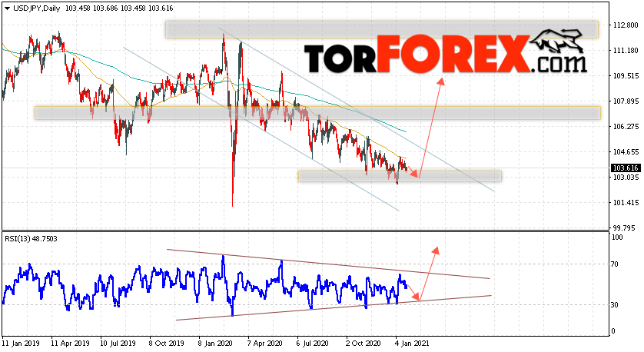Click the RSI 0 level label
This screenshot has width=644, height=352.
[613, 331]
